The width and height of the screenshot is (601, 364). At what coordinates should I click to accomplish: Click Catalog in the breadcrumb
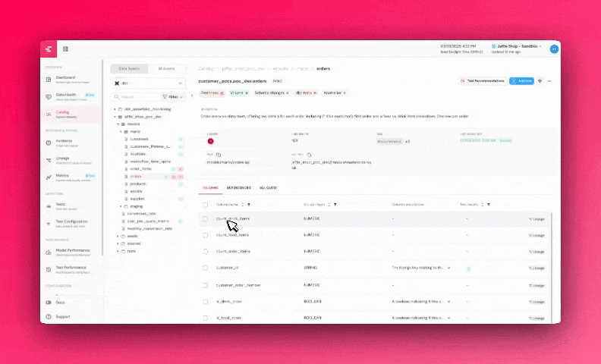206,68
